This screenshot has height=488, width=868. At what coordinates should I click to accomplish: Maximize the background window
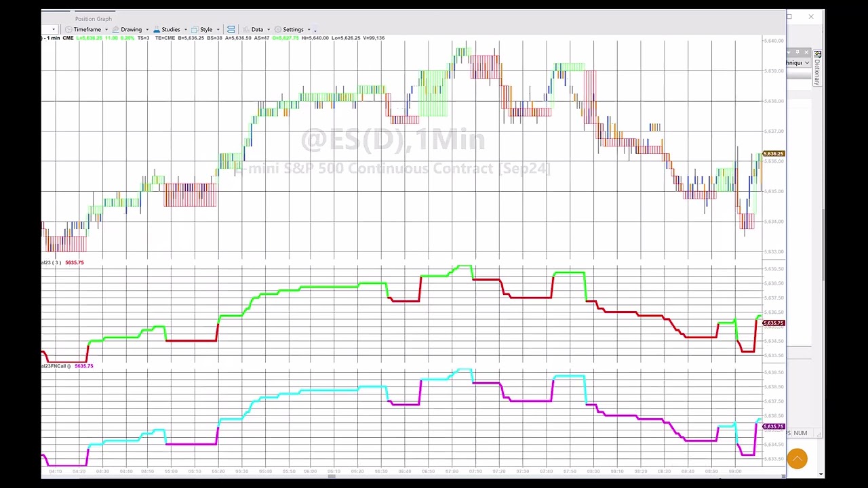point(789,17)
